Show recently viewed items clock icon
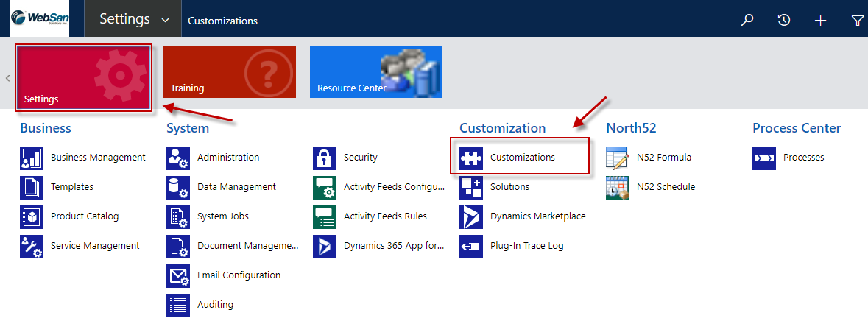 click(784, 21)
